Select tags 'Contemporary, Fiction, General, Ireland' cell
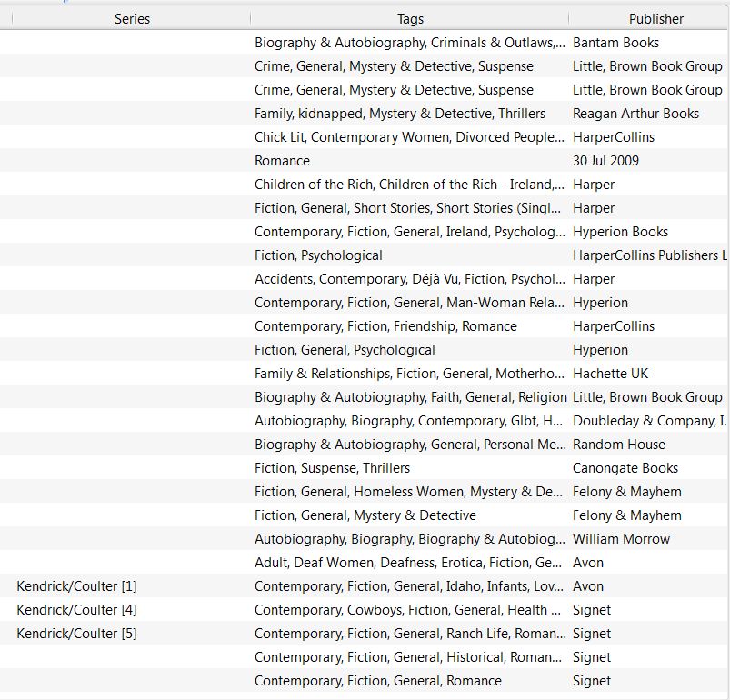This screenshot has height=700, width=730. pos(410,232)
